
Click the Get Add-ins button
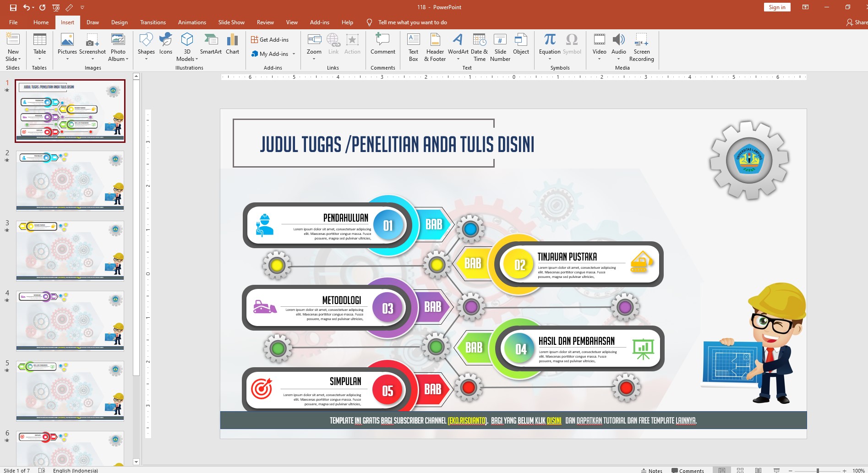tap(270, 40)
